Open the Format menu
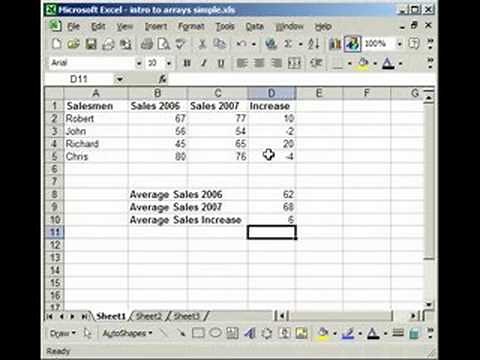The height and width of the screenshot is (360, 480). pyautogui.click(x=191, y=26)
